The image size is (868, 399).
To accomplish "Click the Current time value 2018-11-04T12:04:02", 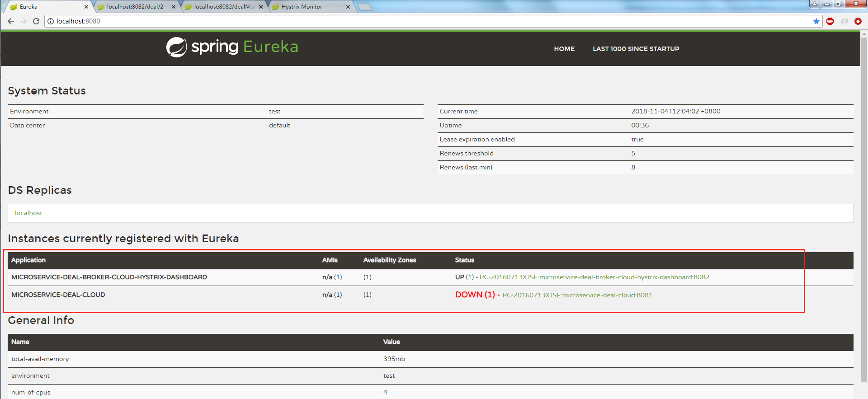I will click(676, 111).
